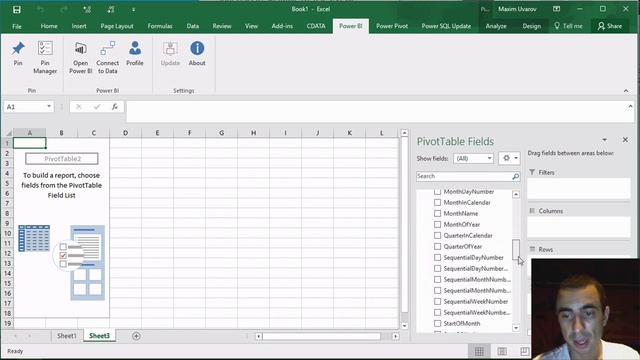
Task: Check the StartOfMonth field
Action: 438,324
